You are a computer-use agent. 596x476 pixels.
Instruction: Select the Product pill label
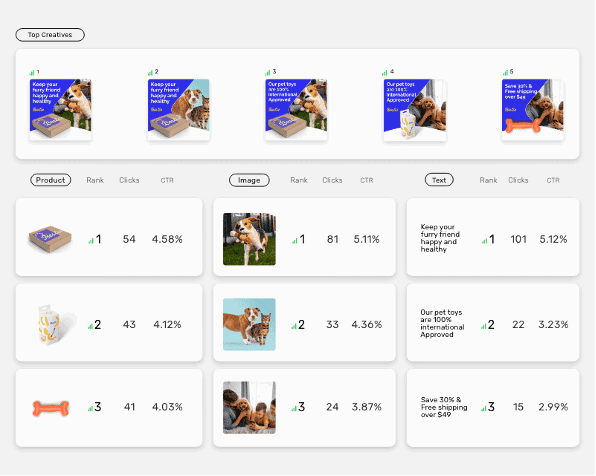click(x=51, y=180)
